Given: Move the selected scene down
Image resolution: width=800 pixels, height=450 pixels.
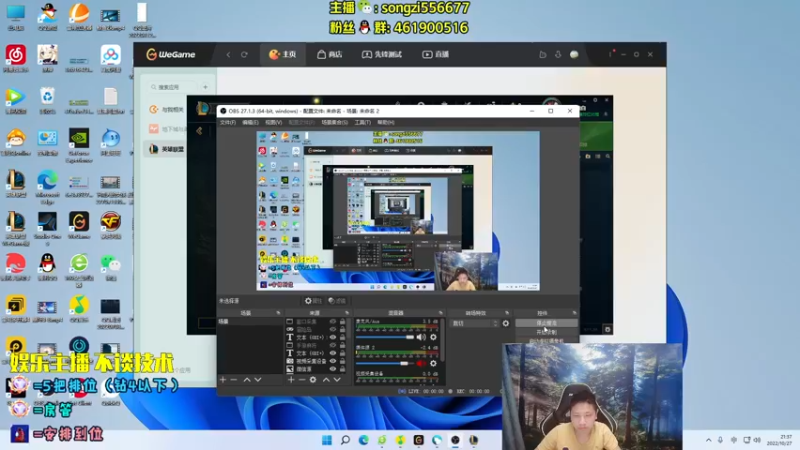Looking at the screenshot, I should 258,380.
